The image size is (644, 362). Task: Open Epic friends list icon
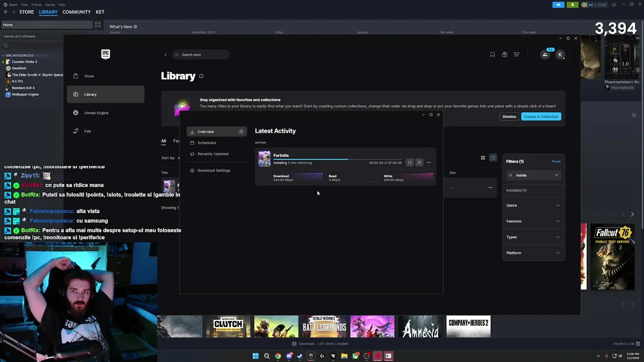(545, 54)
